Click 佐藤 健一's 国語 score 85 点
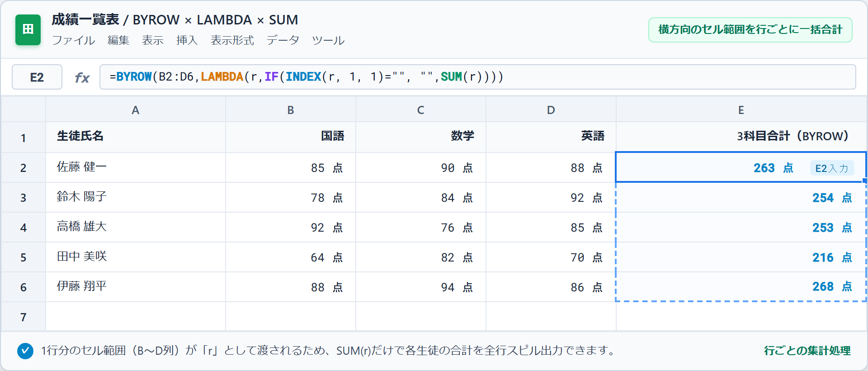Viewport: 868px width, 371px height. [x=291, y=167]
